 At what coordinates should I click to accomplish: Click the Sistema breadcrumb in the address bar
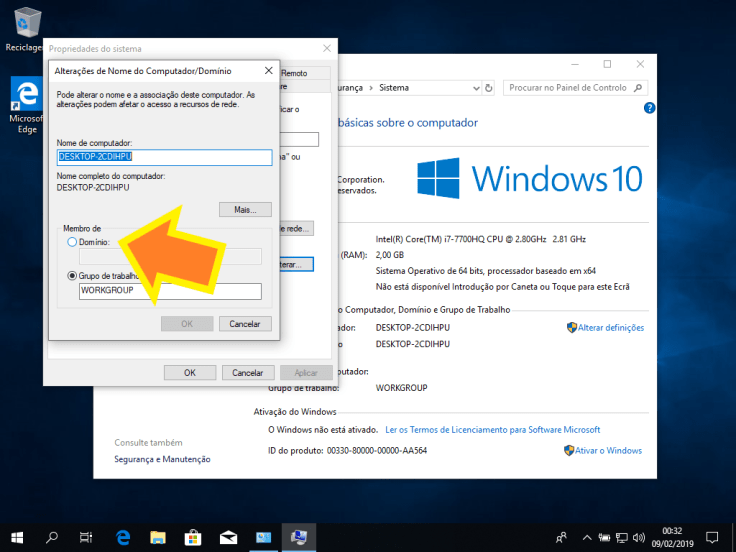(394, 88)
